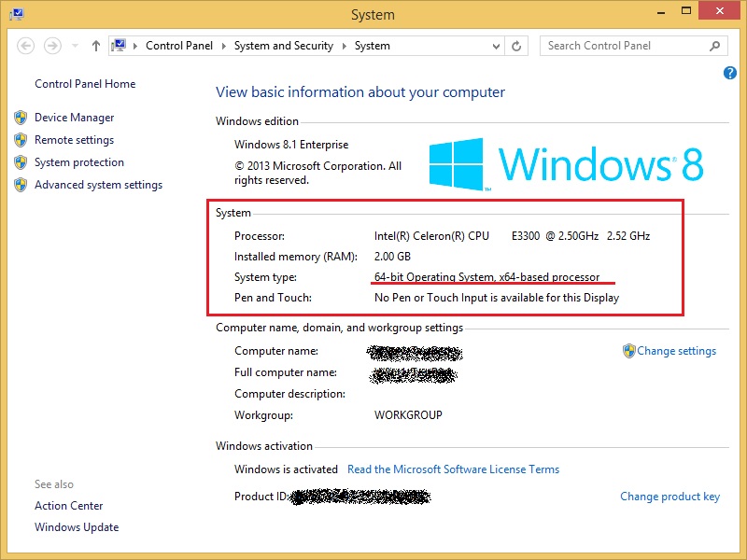Select Control Panel in breadcrumb

tap(179, 46)
